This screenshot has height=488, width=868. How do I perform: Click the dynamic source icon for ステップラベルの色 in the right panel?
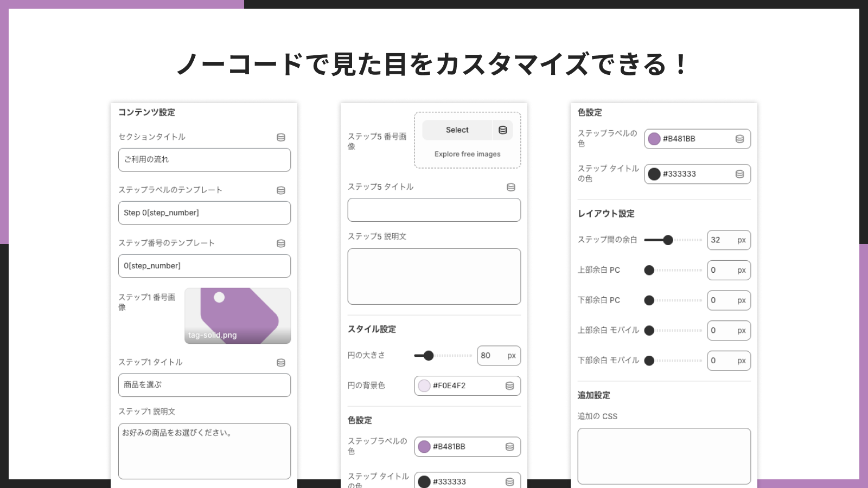[739, 139]
